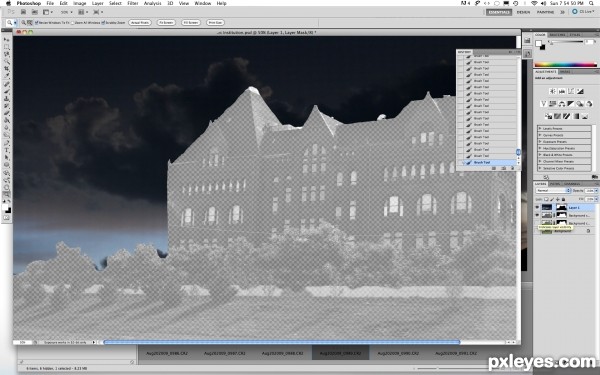Image resolution: width=600 pixels, height=375 pixels.
Task: Expand Levels Presets
Action: (540, 129)
